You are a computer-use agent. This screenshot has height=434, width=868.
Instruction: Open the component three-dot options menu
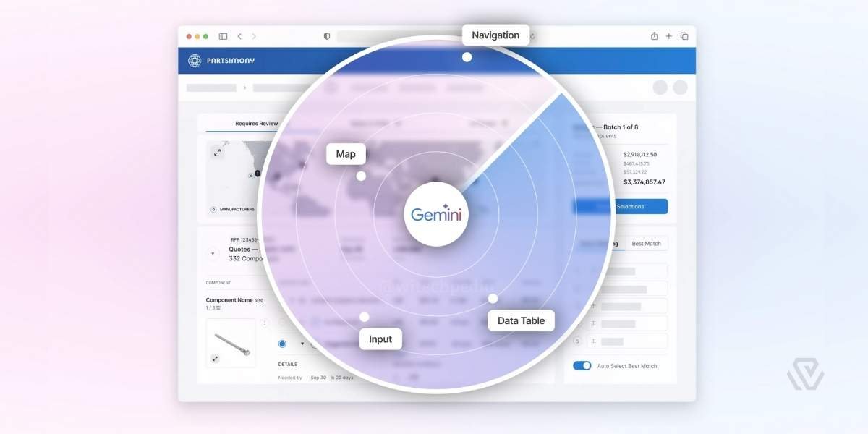[x=265, y=323]
